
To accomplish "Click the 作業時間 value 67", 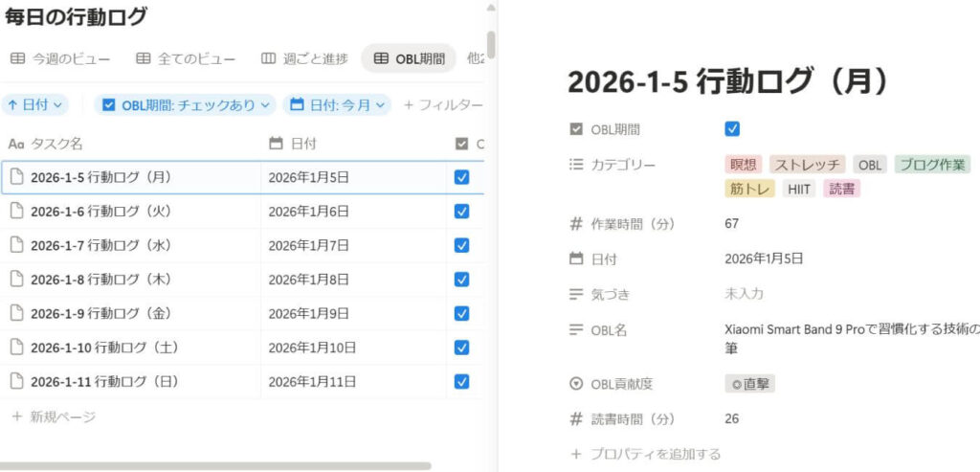I will tap(732, 223).
